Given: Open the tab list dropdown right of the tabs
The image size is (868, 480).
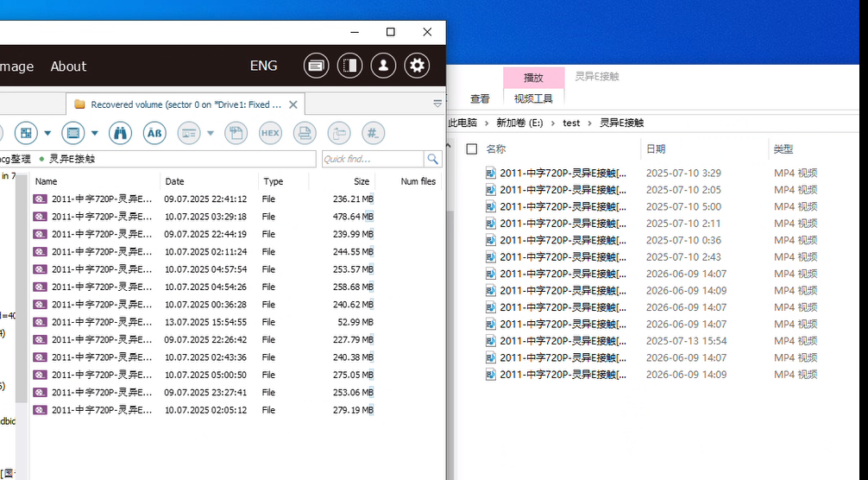Looking at the screenshot, I should (437, 104).
